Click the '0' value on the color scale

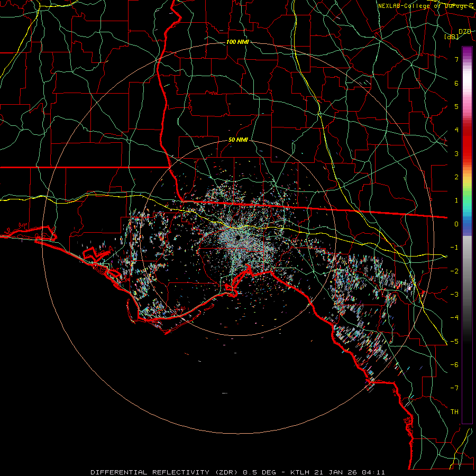point(456,224)
